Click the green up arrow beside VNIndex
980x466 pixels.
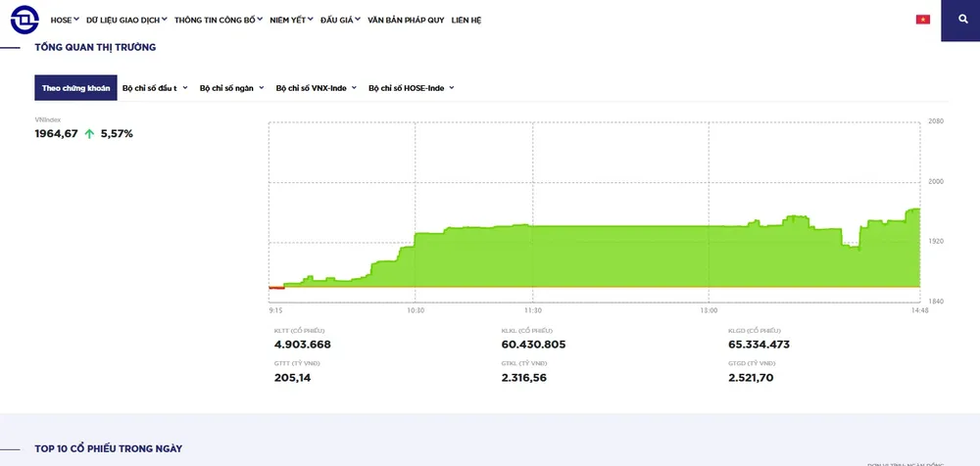pyautogui.click(x=89, y=133)
